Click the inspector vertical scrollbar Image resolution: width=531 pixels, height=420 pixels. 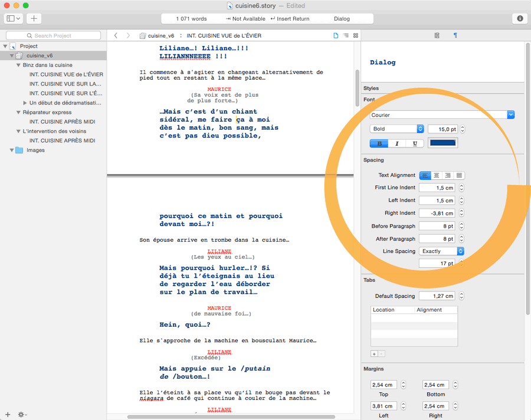tap(528, 179)
